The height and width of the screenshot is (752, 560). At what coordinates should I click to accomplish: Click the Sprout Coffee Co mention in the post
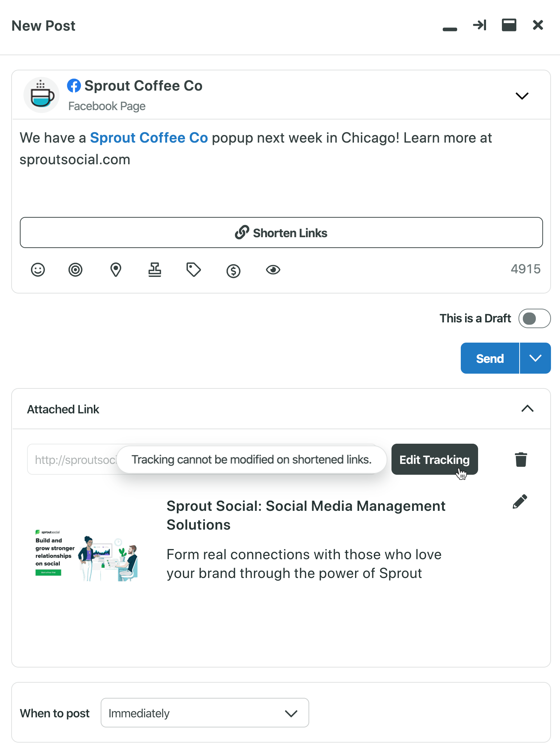(x=149, y=138)
